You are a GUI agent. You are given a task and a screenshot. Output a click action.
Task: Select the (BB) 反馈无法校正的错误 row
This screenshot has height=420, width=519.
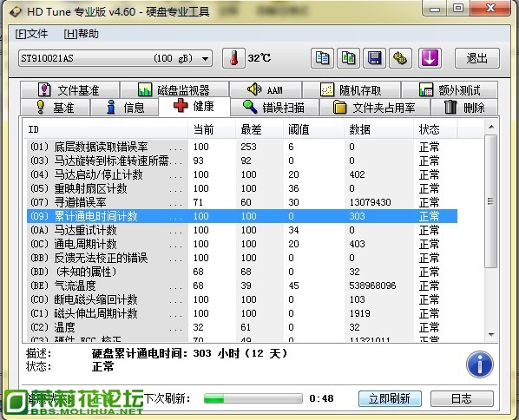click(241, 258)
